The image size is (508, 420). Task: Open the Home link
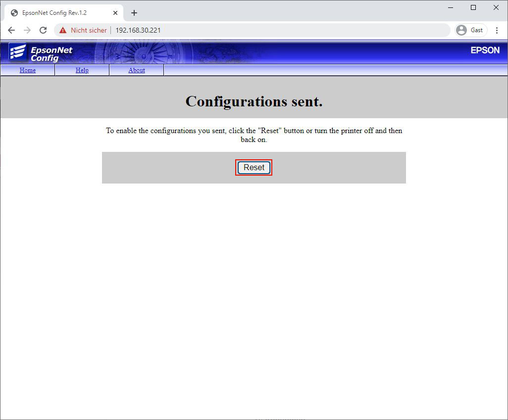point(28,70)
